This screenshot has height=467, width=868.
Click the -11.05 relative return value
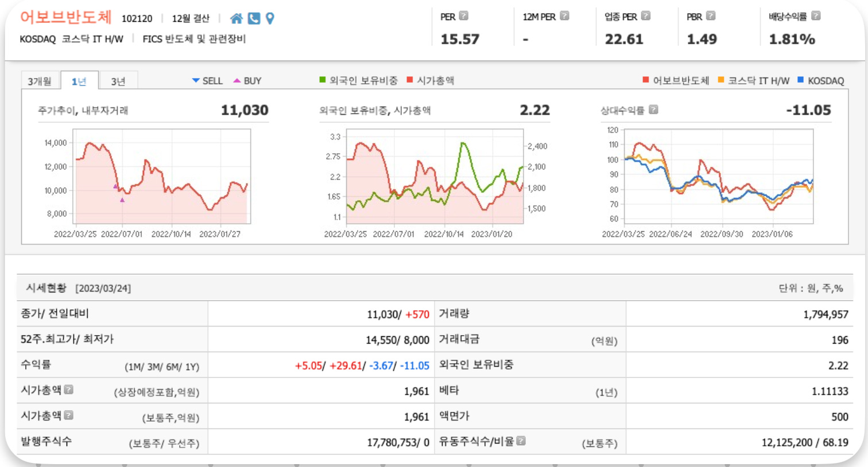[x=808, y=110]
